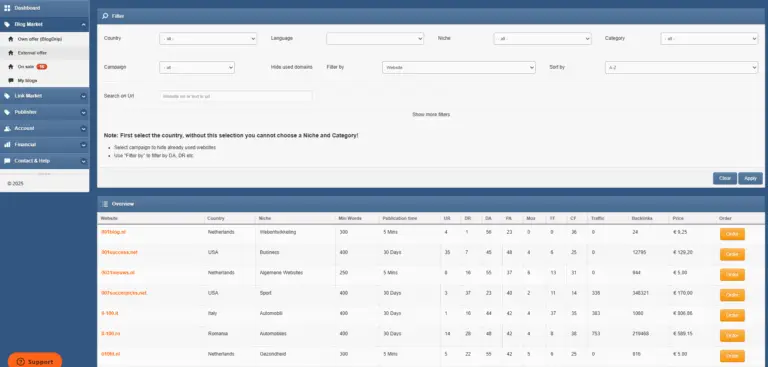The image size is (768, 367).
Task: Open the Filter by dropdown showing Website
Action: (x=458, y=68)
